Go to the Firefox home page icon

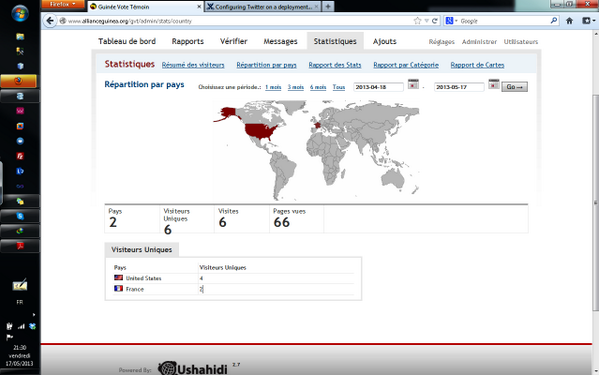[x=569, y=21]
